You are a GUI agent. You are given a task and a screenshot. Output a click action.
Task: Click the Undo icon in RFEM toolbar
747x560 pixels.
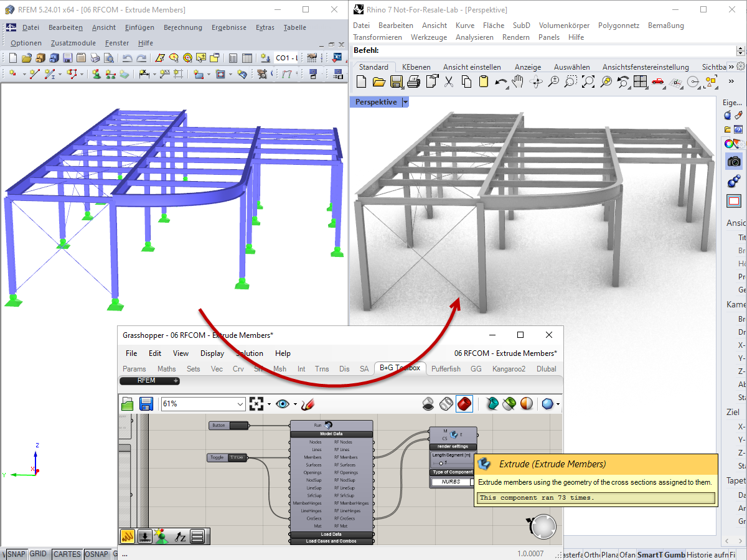128,57
